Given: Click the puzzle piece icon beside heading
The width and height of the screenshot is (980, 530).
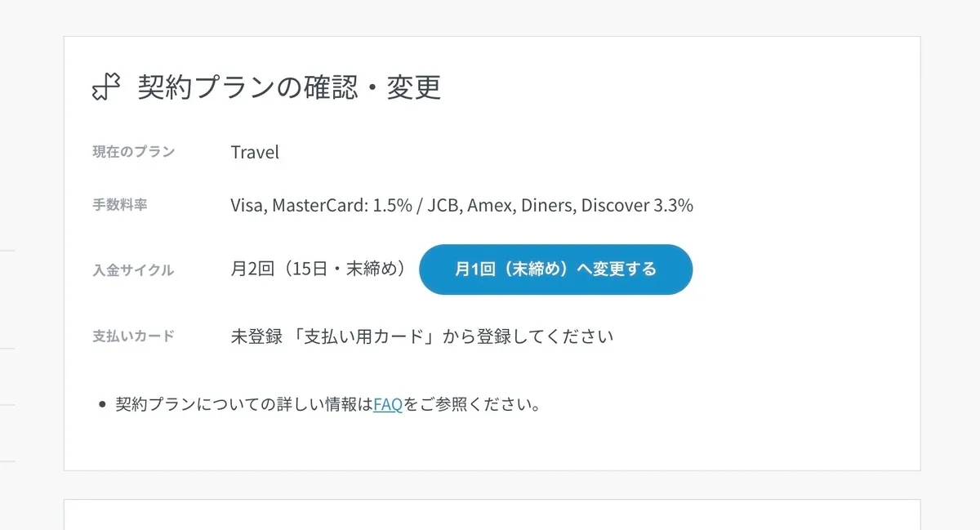Looking at the screenshot, I should pyautogui.click(x=107, y=87).
